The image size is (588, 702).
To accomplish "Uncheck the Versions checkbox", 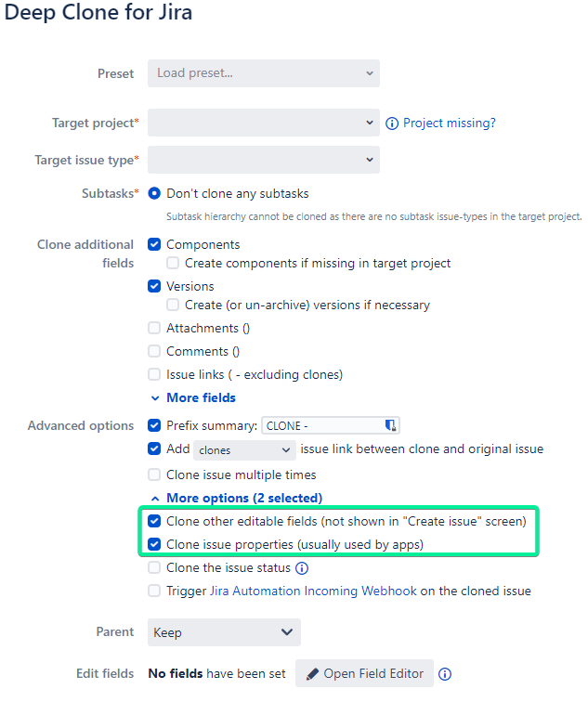I will point(154,287).
